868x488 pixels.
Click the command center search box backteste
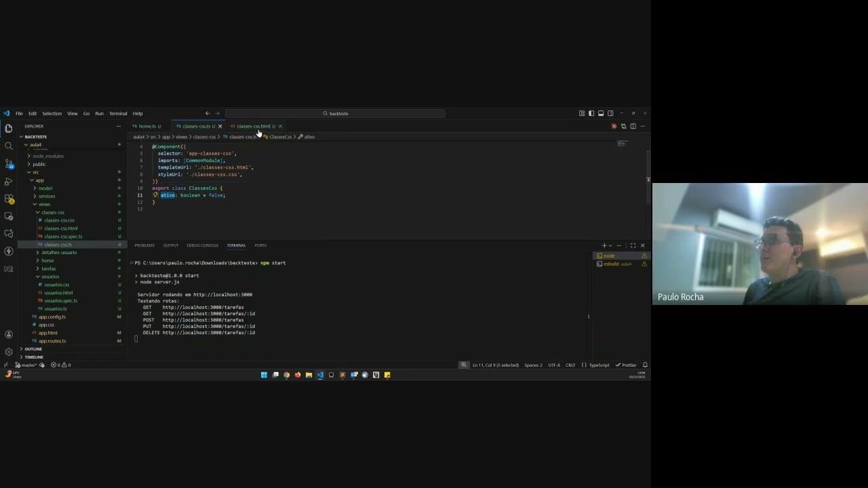(336, 113)
